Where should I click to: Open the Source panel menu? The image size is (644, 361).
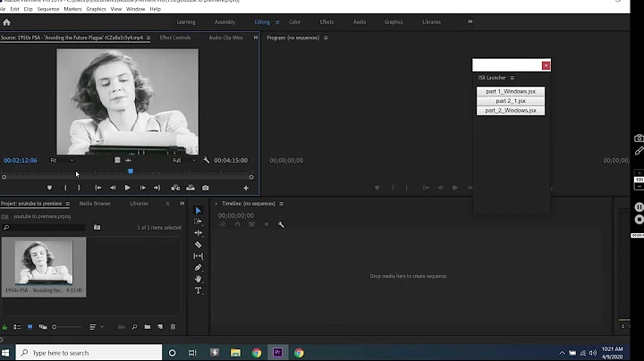[x=148, y=38]
